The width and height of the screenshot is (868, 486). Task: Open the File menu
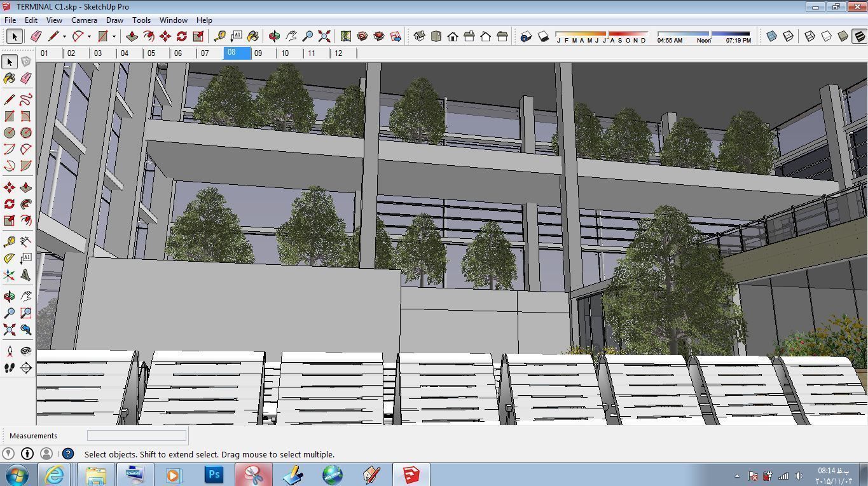pos(10,20)
